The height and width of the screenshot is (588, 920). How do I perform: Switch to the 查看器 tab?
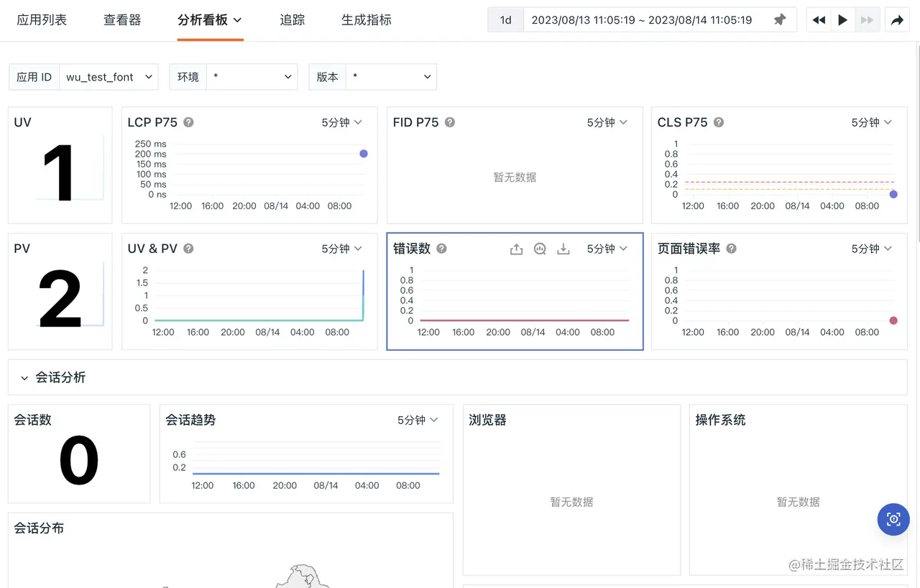pos(122,20)
